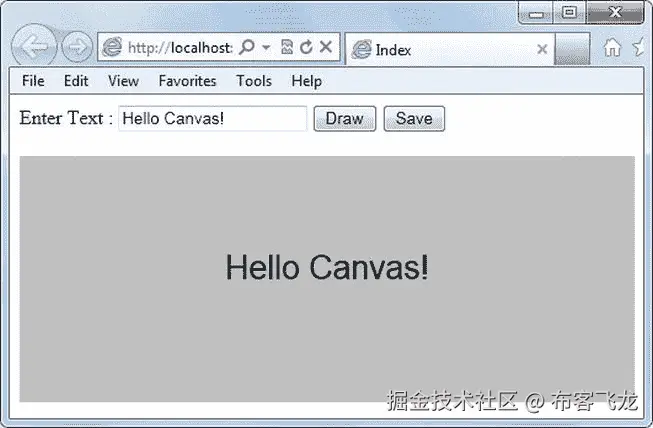Open the Favorites star icon

[639, 47]
